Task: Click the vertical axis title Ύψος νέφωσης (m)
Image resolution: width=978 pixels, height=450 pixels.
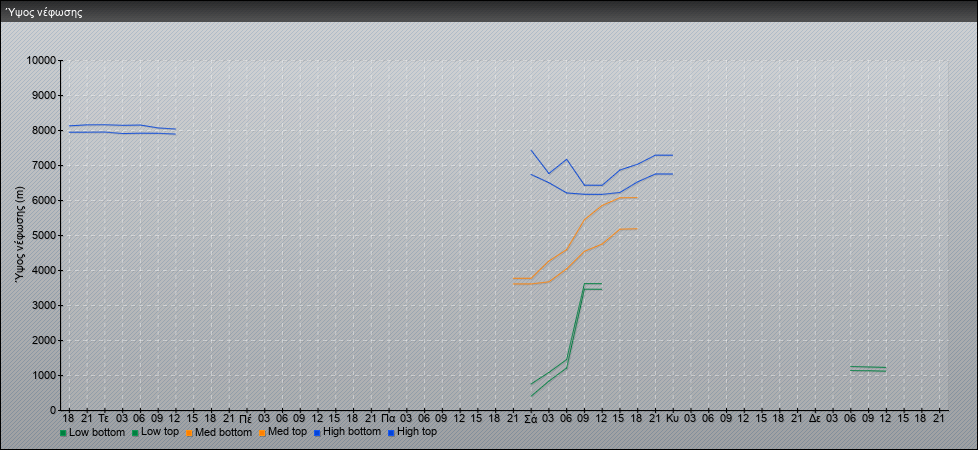Action: (x=20, y=235)
